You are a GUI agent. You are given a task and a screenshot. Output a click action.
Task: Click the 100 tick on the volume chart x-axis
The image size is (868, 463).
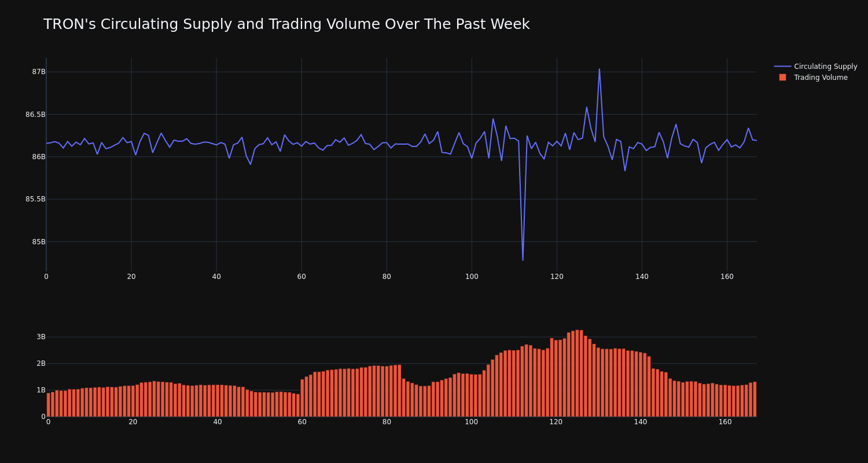[472, 422]
